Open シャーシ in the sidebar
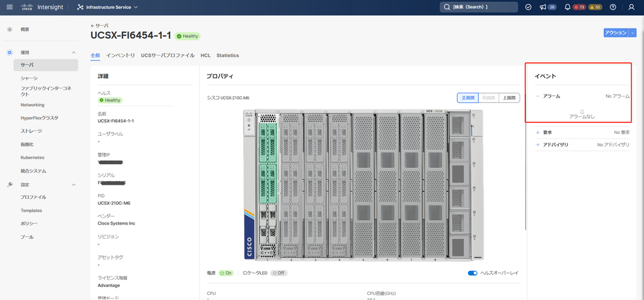644x300 pixels. point(29,78)
